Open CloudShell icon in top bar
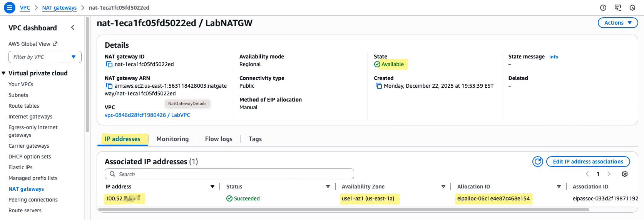Image resolution: width=644 pixels, height=220 pixels. point(618,8)
